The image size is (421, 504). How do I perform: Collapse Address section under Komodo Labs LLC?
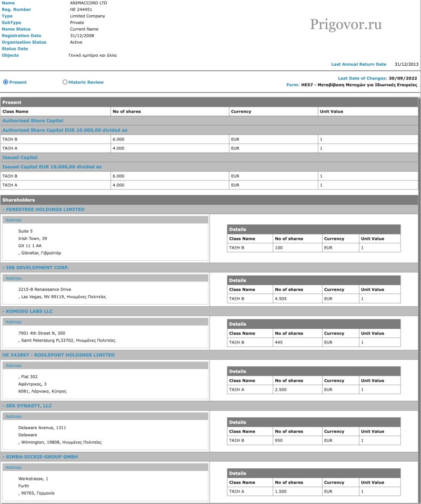pyautogui.click(x=14, y=322)
